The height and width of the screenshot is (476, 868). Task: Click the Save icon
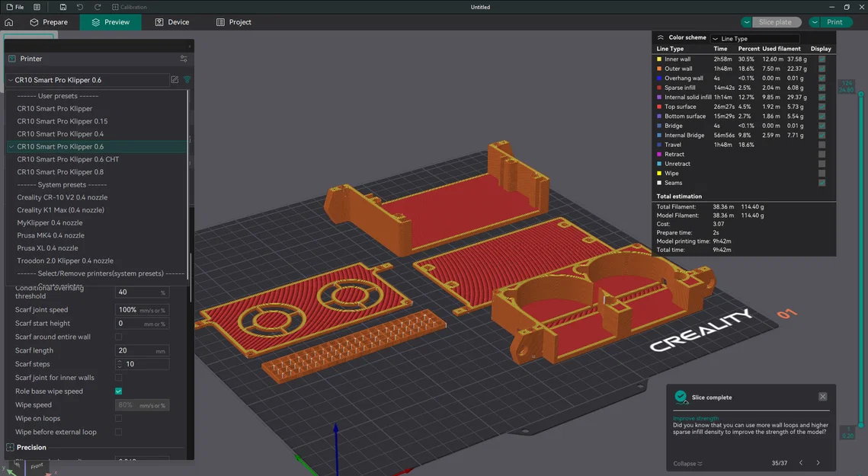(64, 7)
